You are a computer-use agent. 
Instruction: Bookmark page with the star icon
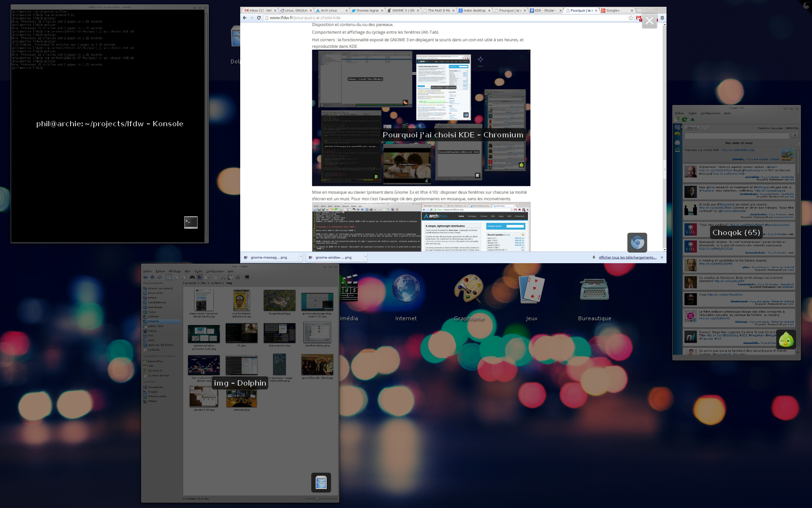pyautogui.click(x=631, y=18)
